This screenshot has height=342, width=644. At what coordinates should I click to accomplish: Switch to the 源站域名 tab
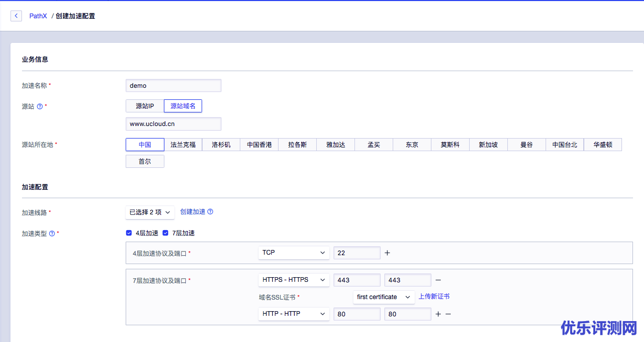coord(183,106)
